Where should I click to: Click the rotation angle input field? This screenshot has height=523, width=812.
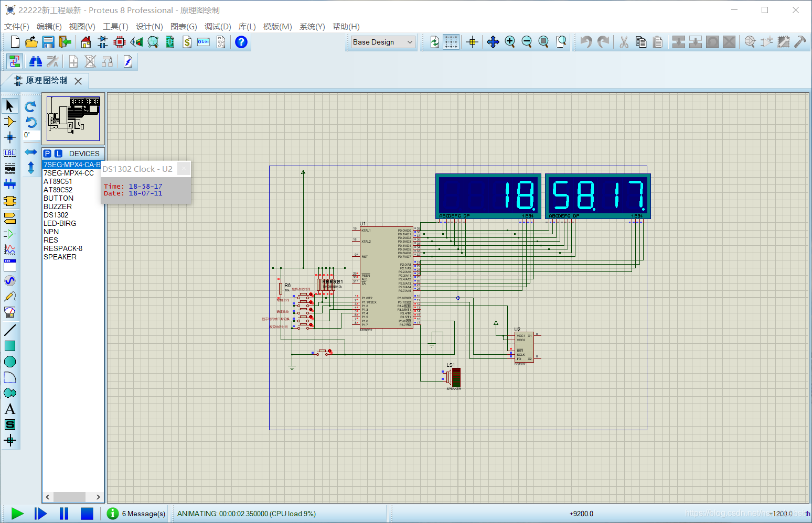click(31, 135)
